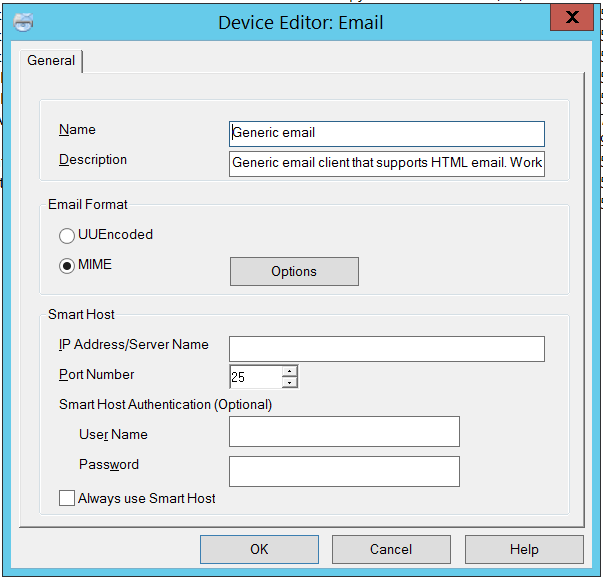Confirm with the OK button

(259, 549)
